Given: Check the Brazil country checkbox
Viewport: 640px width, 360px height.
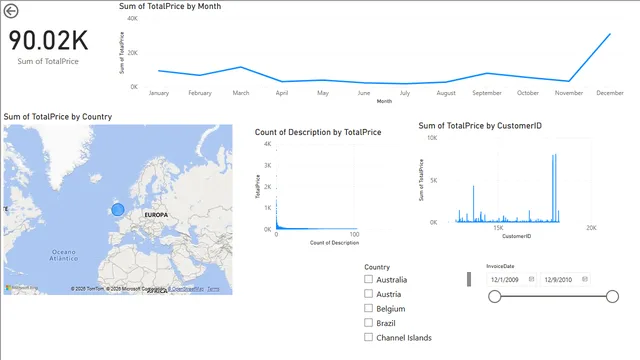Looking at the screenshot, I should pos(369,322).
